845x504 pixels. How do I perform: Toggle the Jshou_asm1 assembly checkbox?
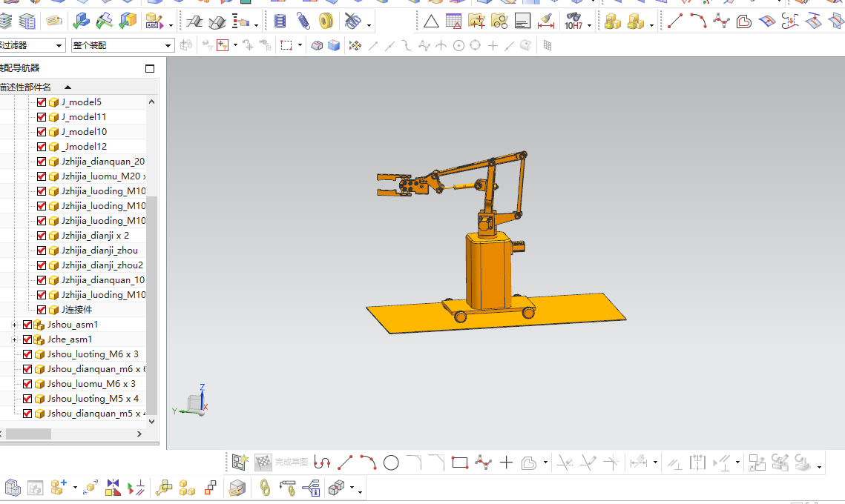pyautogui.click(x=27, y=325)
